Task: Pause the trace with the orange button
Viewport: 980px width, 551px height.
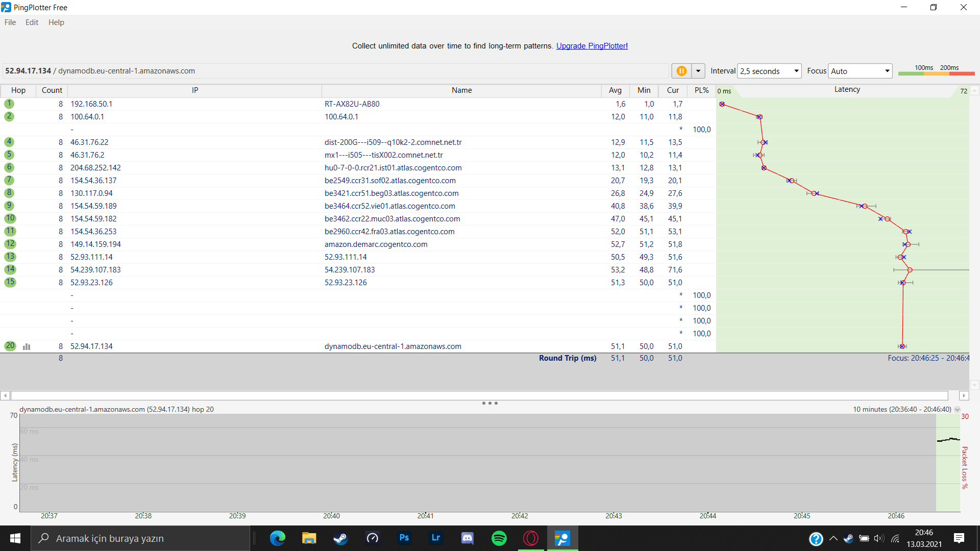Action: coord(681,71)
